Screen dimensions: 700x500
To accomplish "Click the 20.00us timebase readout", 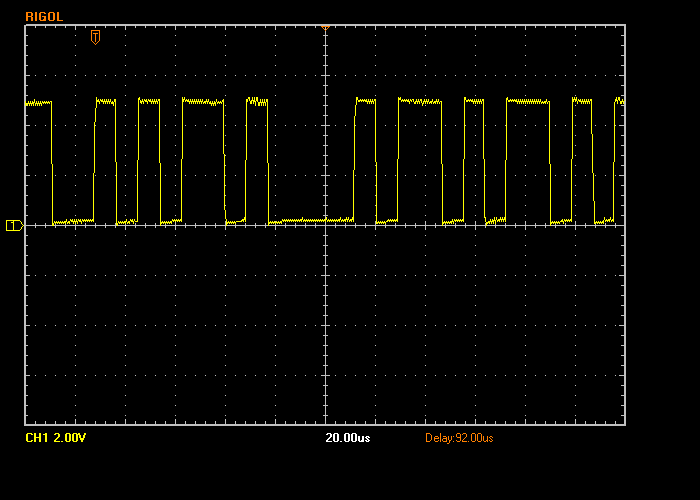I will [x=348, y=438].
